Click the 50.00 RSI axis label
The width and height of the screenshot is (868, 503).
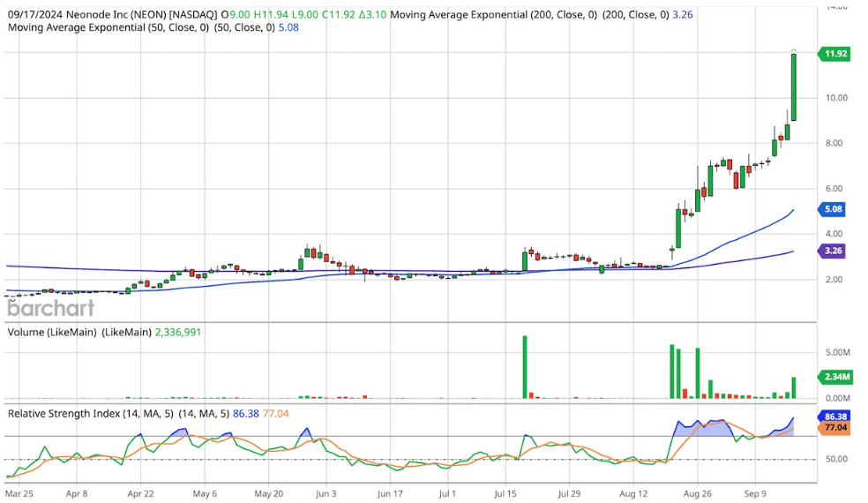(834, 459)
